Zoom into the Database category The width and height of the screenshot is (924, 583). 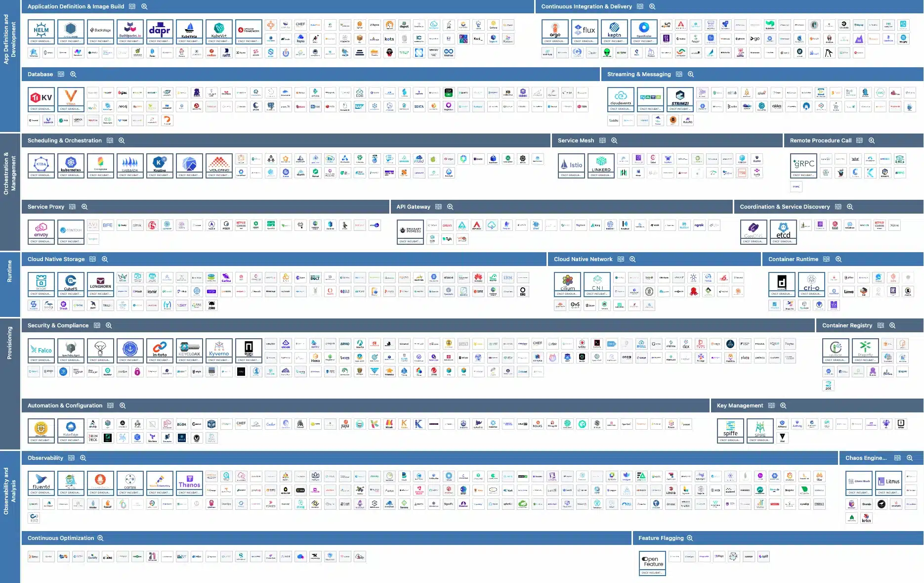tap(73, 74)
